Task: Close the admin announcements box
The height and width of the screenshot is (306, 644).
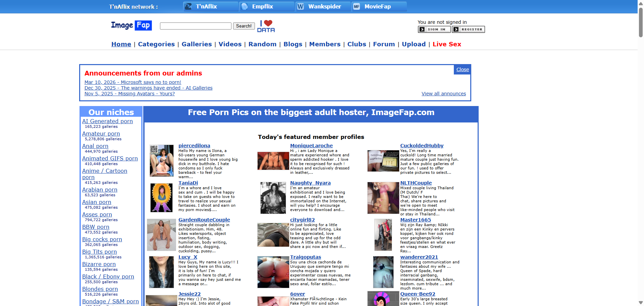Action: (x=463, y=69)
